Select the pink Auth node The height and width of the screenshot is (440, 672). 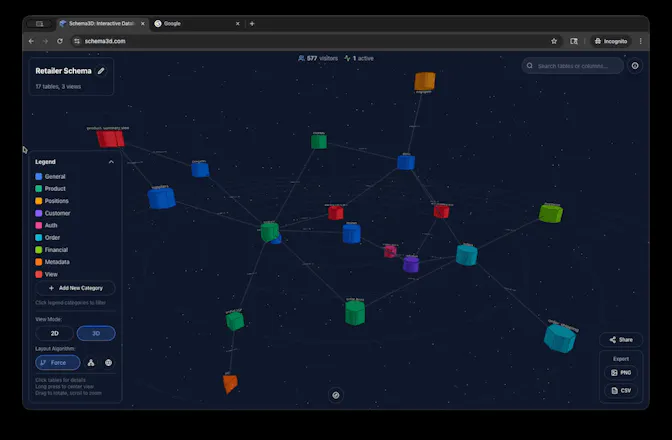click(390, 251)
